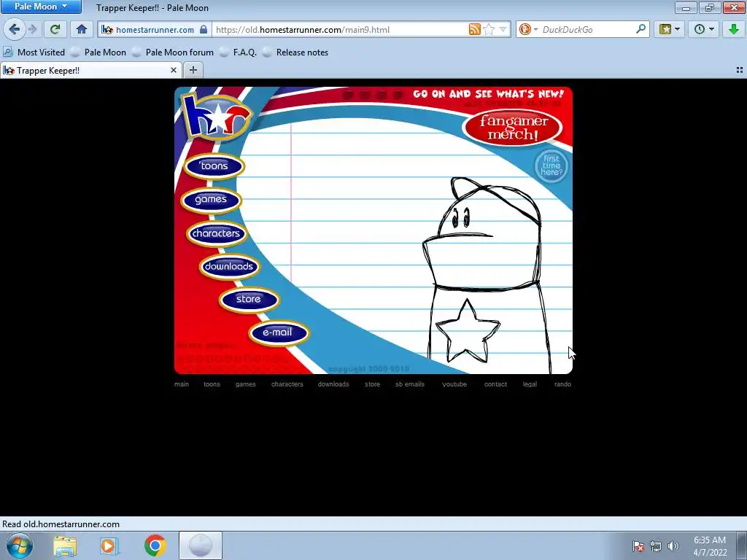The width and height of the screenshot is (747, 560).
Task: Bookmark this page with the star icon
Action: [x=488, y=29]
